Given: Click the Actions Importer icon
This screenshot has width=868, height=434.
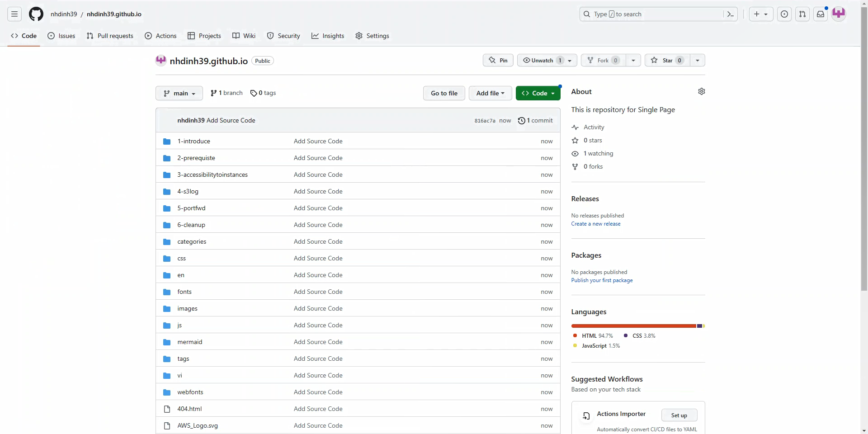Looking at the screenshot, I should [x=586, y=416].
